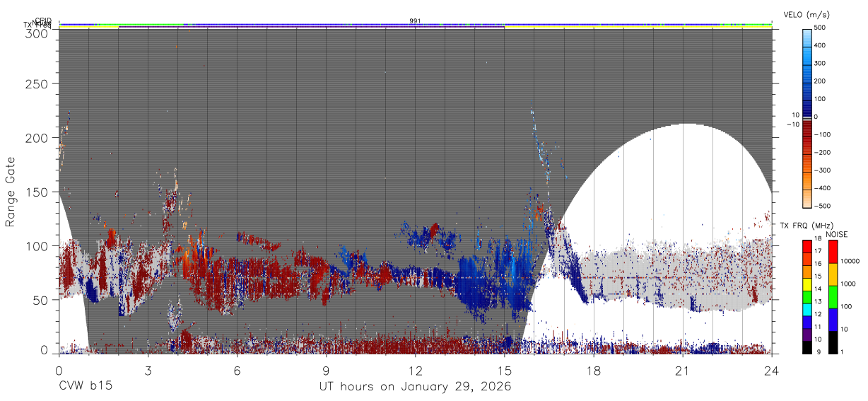Click the 300 tick on the Range Gate axis
This screenshot has height=401, width=868.
[x=37, y=33]
